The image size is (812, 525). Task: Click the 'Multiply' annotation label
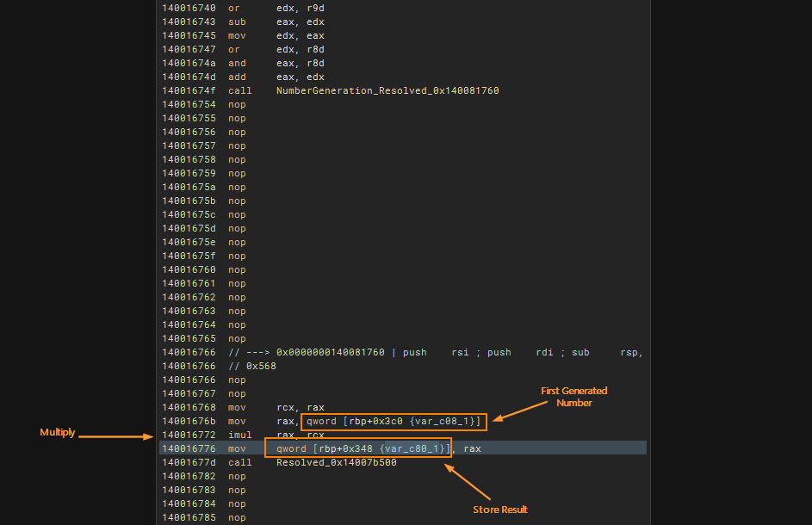[x=58, y=432]
